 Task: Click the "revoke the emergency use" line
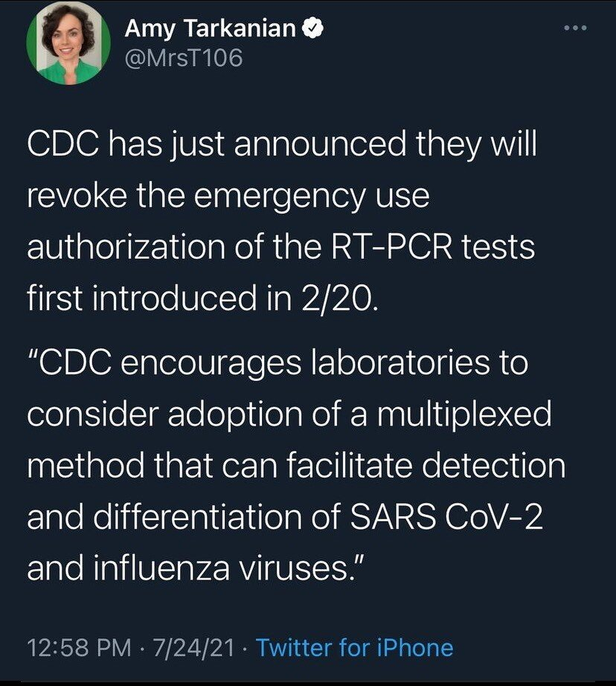228,196
